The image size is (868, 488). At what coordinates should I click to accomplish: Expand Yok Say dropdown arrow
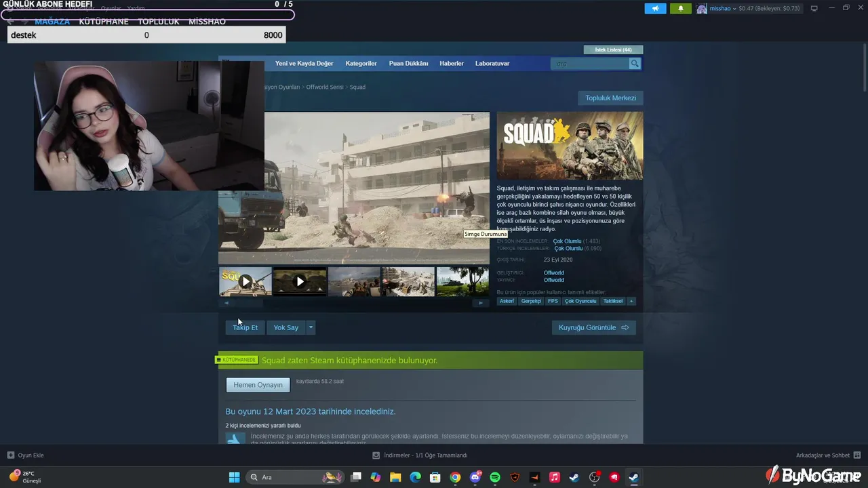tap(311, 327)
